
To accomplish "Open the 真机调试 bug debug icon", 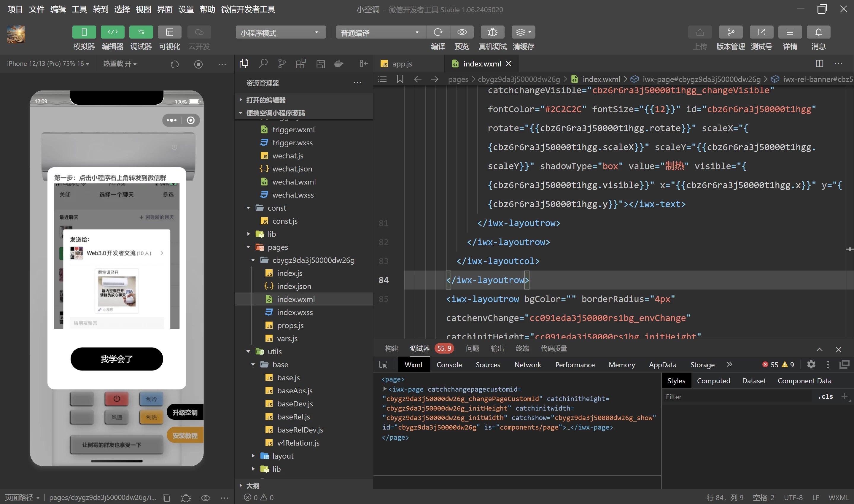I will (x=492, y=32).
